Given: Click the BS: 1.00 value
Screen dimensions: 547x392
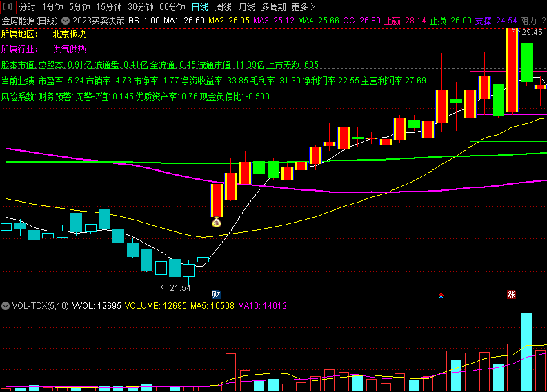Looking at the screenshot, I should point(144,21).
